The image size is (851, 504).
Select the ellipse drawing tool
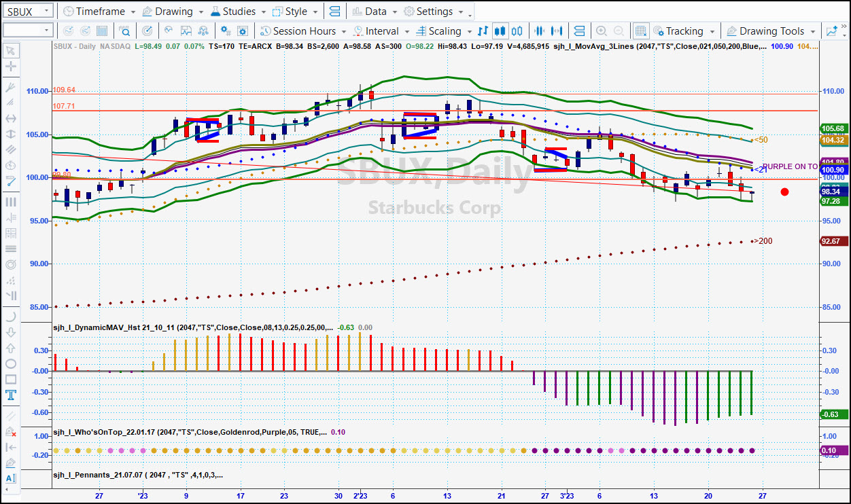click(x=11, y=363)
